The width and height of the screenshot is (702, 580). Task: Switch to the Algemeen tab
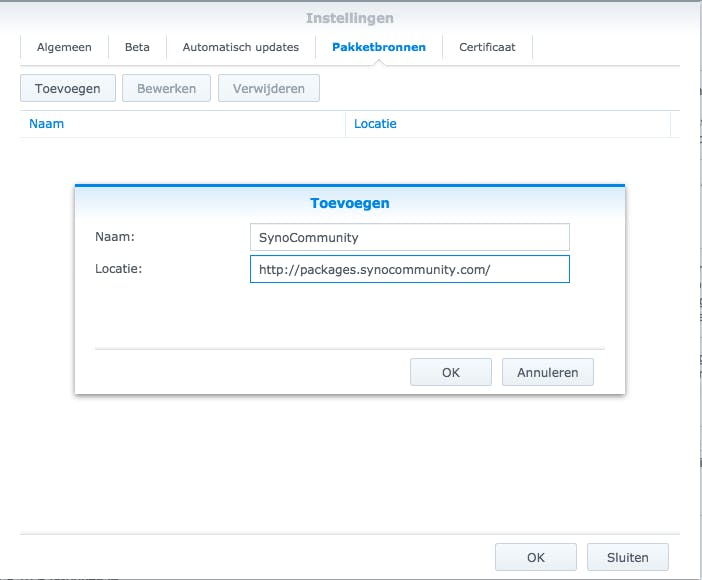click(64, 47)
